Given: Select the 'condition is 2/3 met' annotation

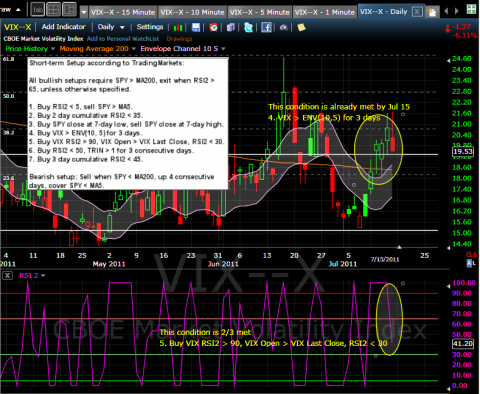Looking at the screenshot, I should coord(273,338).
